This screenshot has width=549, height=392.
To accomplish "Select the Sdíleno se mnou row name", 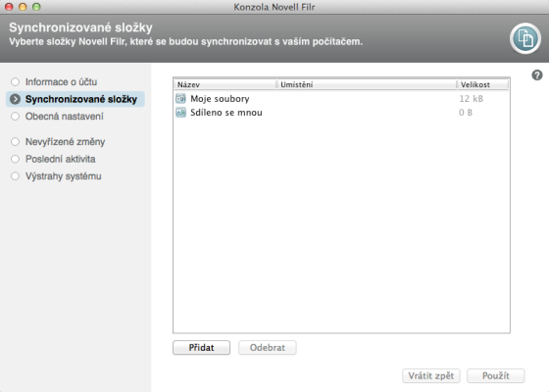I will (x=226, y=113).
